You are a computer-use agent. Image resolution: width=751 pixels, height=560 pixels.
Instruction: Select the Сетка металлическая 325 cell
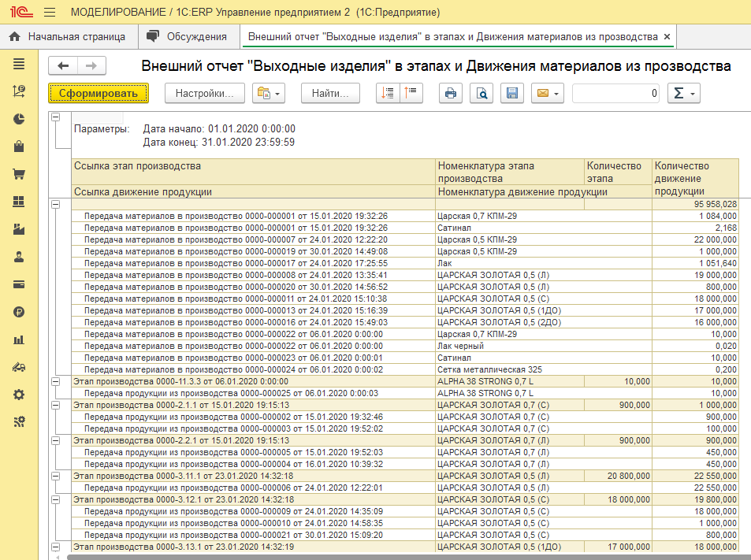pos(544,369)
